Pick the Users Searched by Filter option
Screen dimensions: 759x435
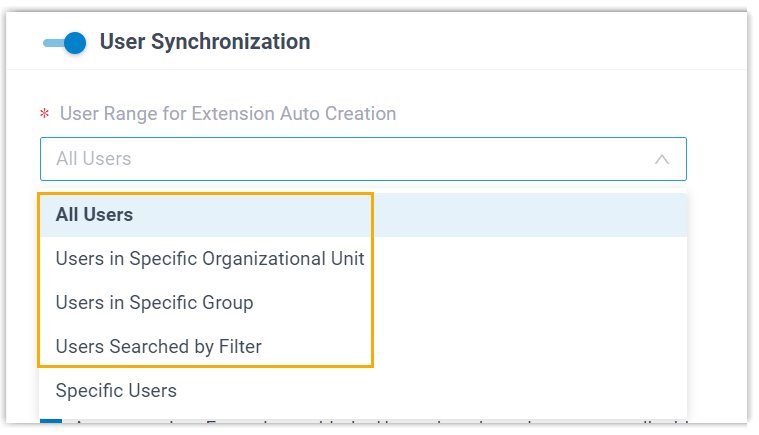pos(363,347)
